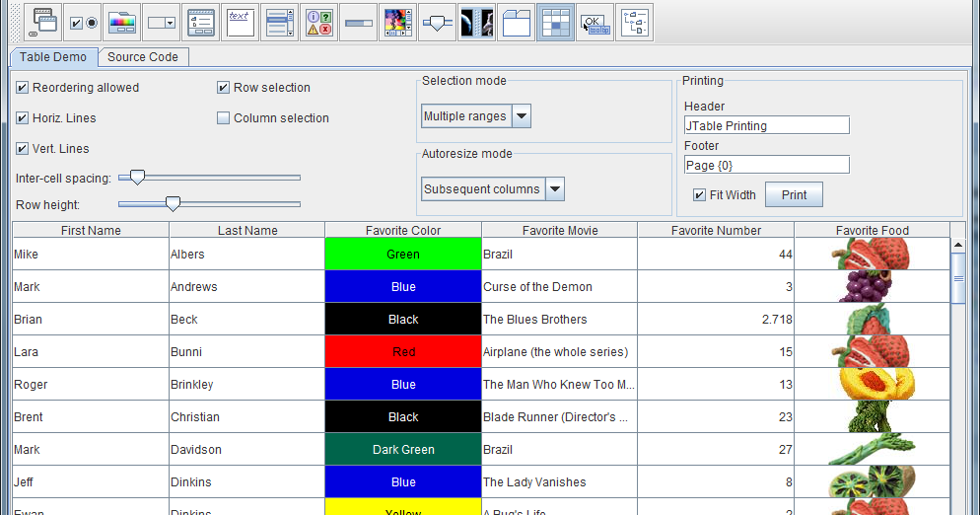Click the Inter-cell spacing slider thumb
Image resolution: width=980 pixels, height=515 pixels.
click(x=137, y=178)
